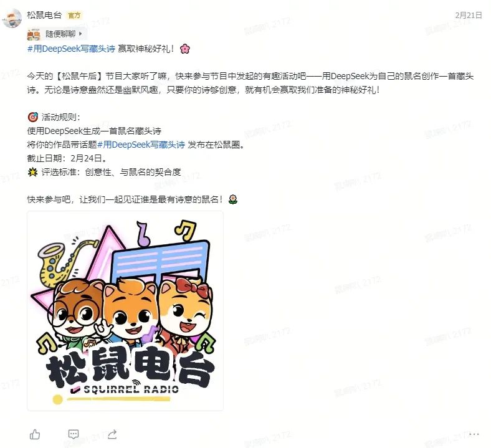Viewport: 491px width, 448px height.
Task: Expand the 随便聊聊 topic arrow
Action: pos(81,34)
